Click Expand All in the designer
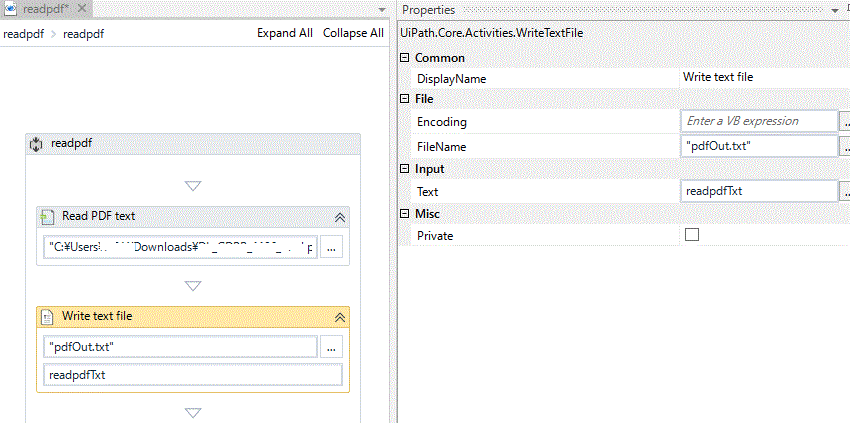Screen dimensions: 850x423 pos(285,33)
